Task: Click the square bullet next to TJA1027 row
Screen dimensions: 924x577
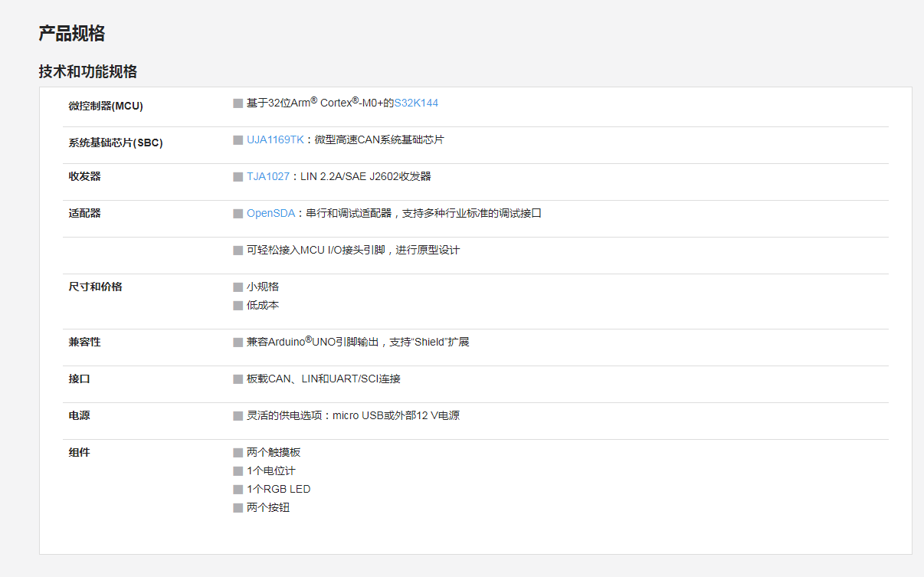Action: [x=238, y=176]
